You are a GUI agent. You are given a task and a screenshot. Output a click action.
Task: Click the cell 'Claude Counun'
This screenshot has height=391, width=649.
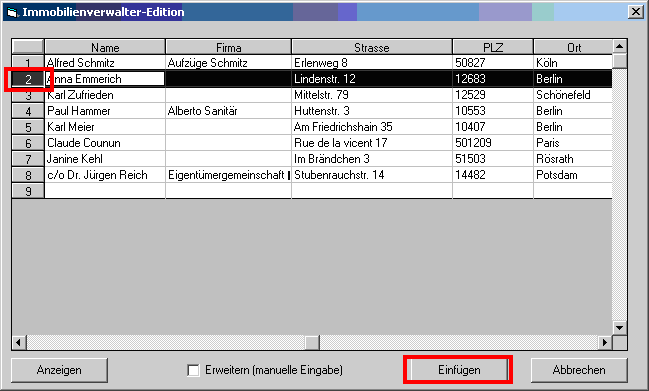pyautogui.click(x=105, y=143)
